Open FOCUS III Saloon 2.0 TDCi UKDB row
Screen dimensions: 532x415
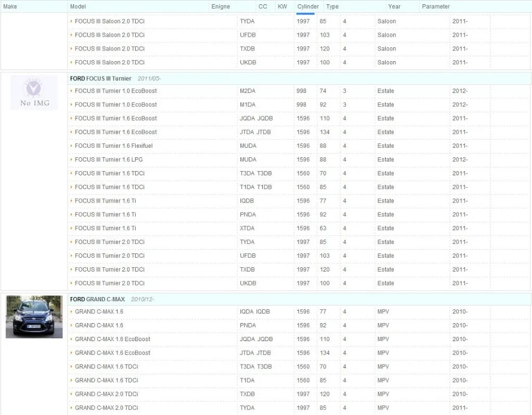pos(299,62)
